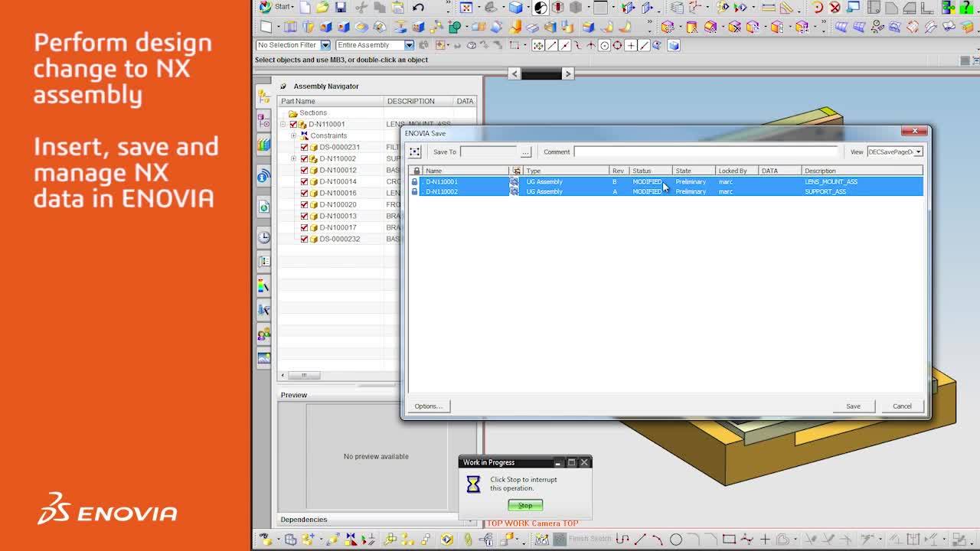Uncheck the DS-0000231 component checkbox

(x=304, y=147)
